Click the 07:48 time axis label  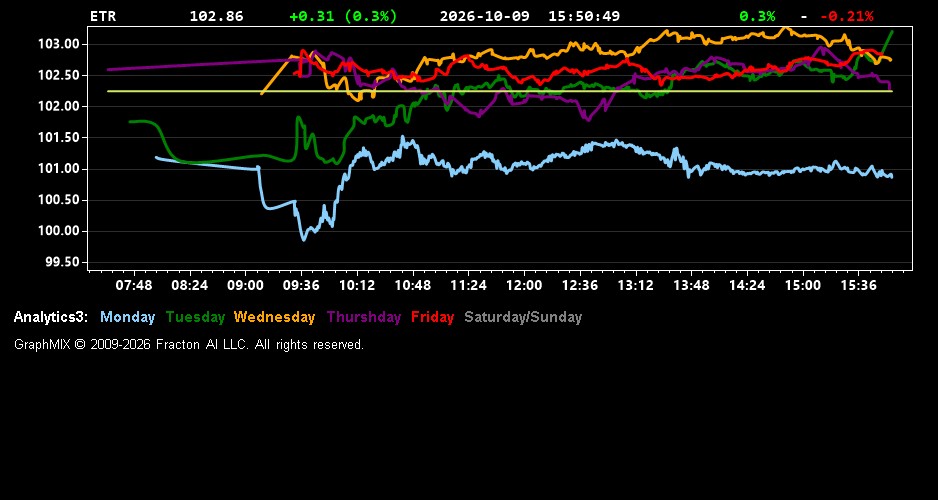pos(134,285)
